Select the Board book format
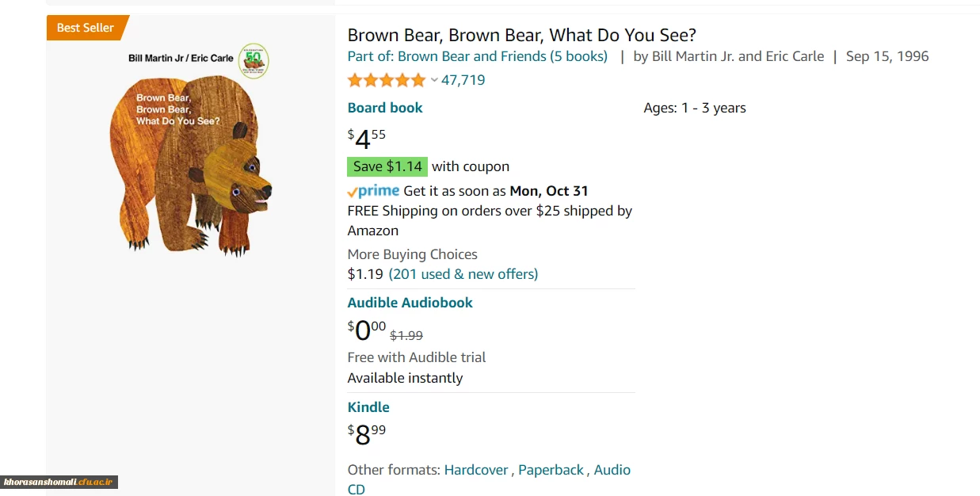Screen dimensions: 980x496 pyautogui.click(x=385, y=108)
